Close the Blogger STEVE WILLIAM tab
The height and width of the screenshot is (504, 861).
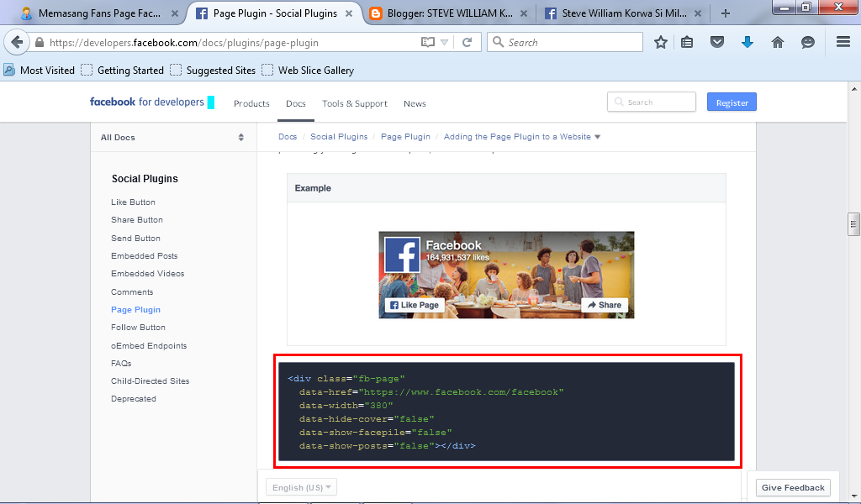(523, 13)
